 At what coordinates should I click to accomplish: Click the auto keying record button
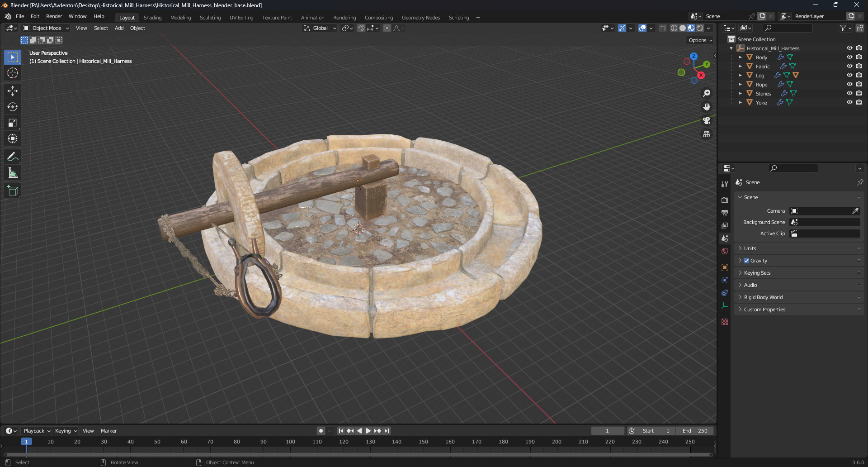321,431
